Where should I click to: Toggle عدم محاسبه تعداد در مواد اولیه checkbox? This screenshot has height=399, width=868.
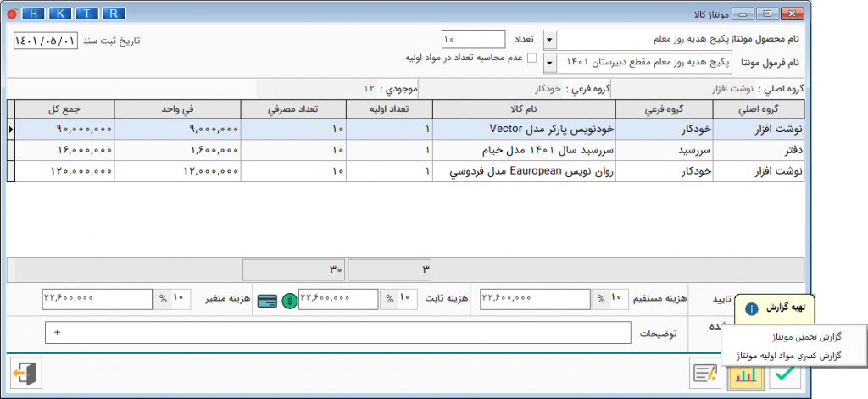532,58
